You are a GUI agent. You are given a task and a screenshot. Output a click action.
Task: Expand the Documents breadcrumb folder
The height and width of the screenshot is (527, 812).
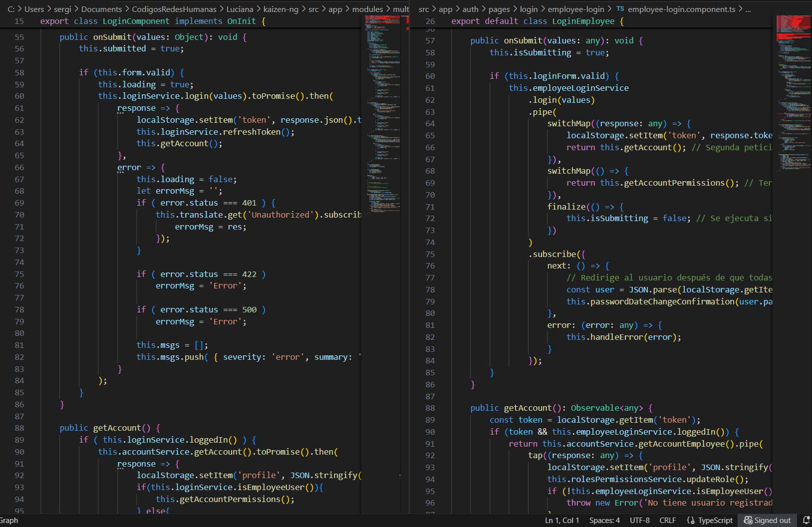[101, 9]
